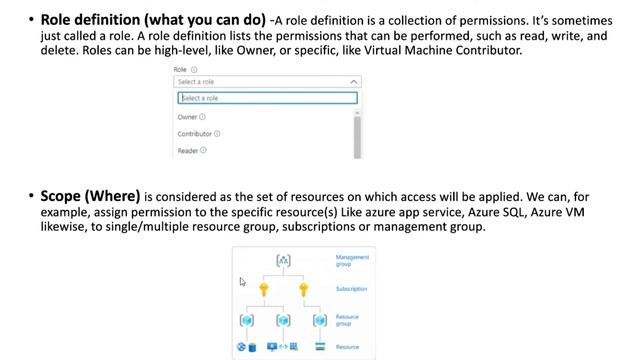Click the heading Role definition (what you can do)
This screenshot has width=640, height=360.
point(153,20)
